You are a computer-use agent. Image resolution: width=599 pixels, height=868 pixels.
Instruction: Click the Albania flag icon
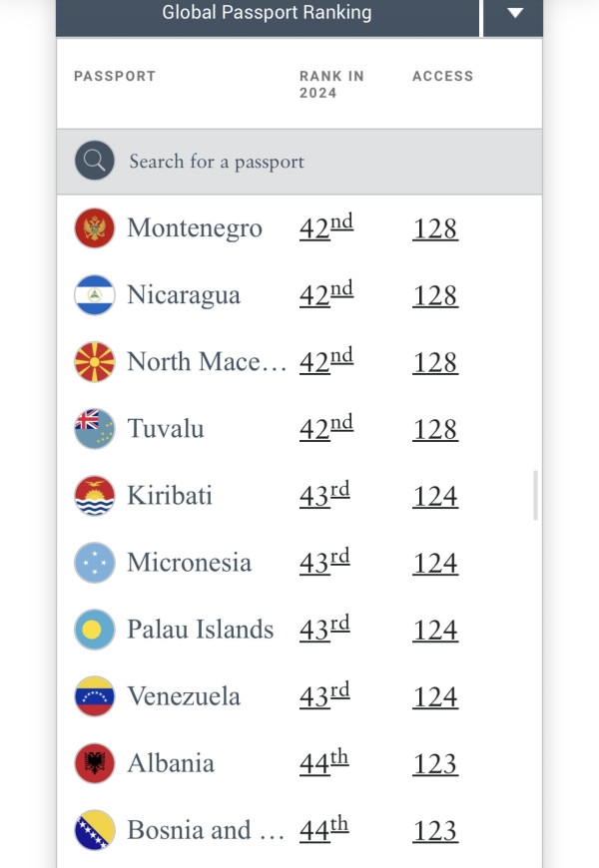pos(95,763)
